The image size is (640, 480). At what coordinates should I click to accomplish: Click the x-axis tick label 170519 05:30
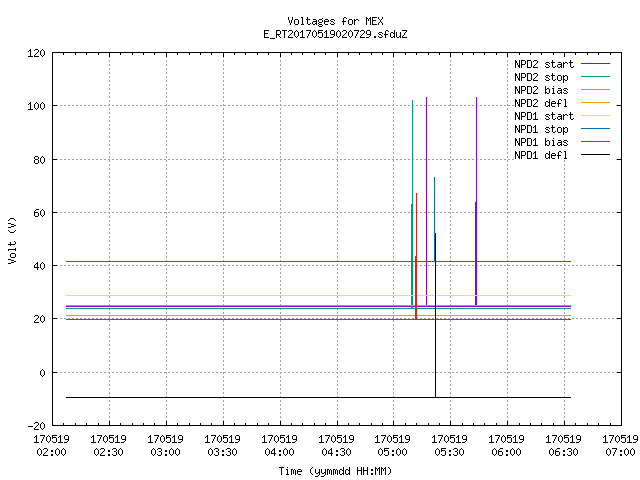[x=449, y=446]
